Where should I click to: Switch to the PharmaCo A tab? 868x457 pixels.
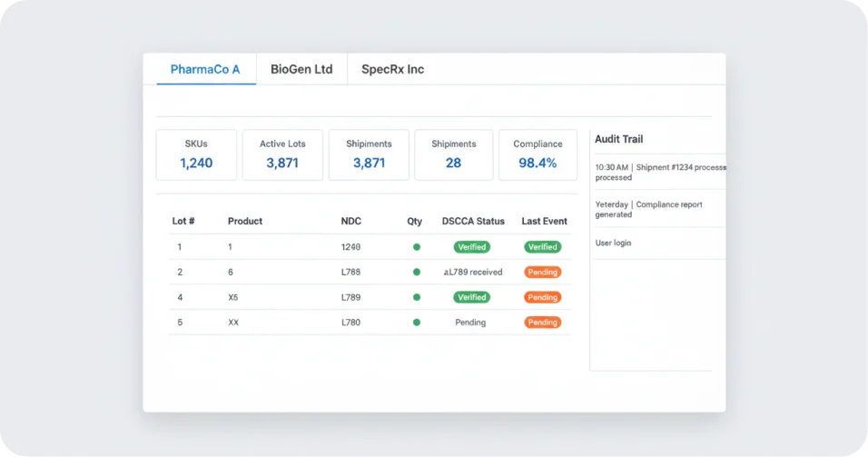click(x=205, y=69)
